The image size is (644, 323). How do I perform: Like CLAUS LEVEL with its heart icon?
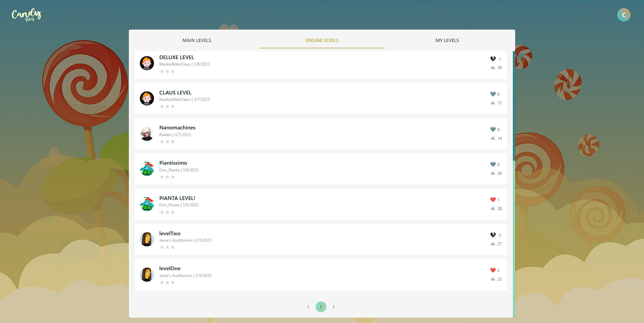(x=493, y=94)
